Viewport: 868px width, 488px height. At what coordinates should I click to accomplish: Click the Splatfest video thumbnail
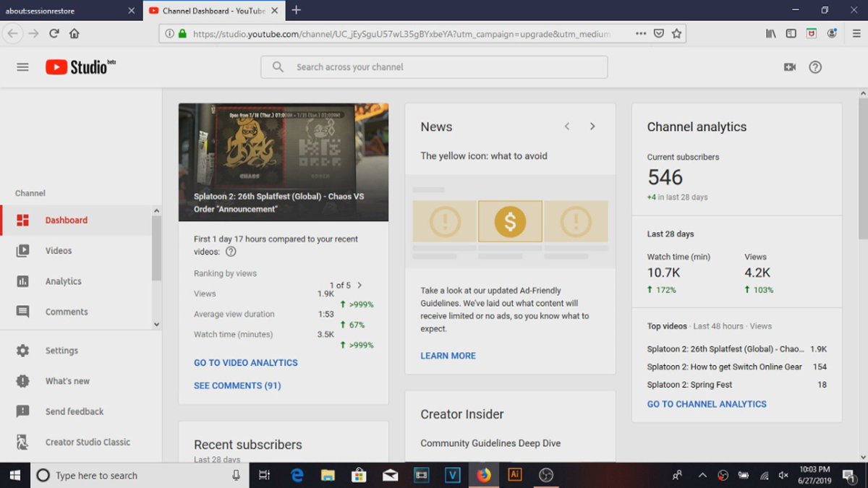pos(284,162)
